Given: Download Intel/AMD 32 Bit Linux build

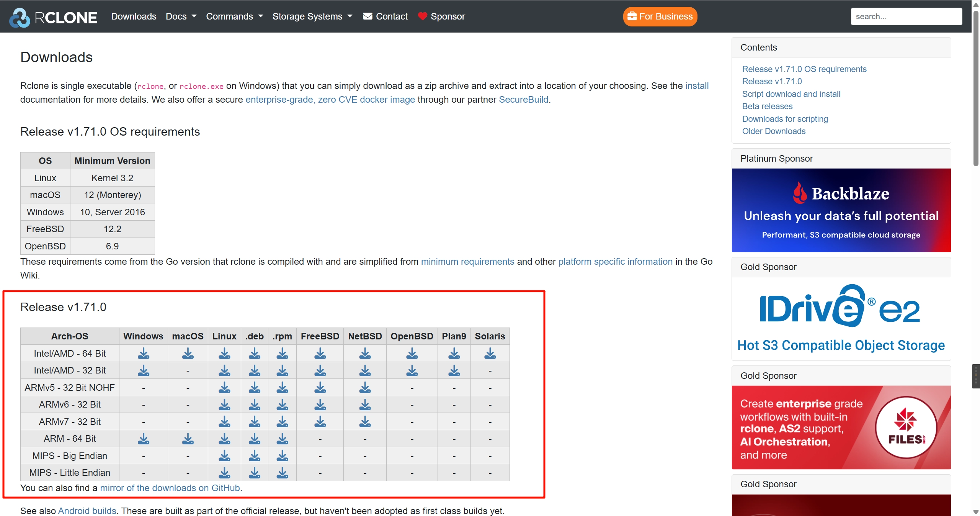Looking at the screenshot, I should click(224, 370).
